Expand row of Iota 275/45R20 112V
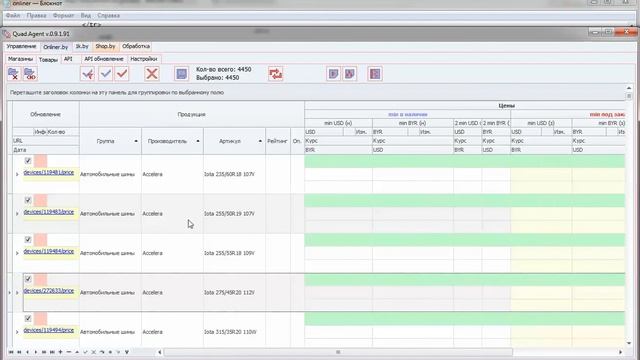The image size is (640, 360). pyautogui.click(x=17, y=293)
